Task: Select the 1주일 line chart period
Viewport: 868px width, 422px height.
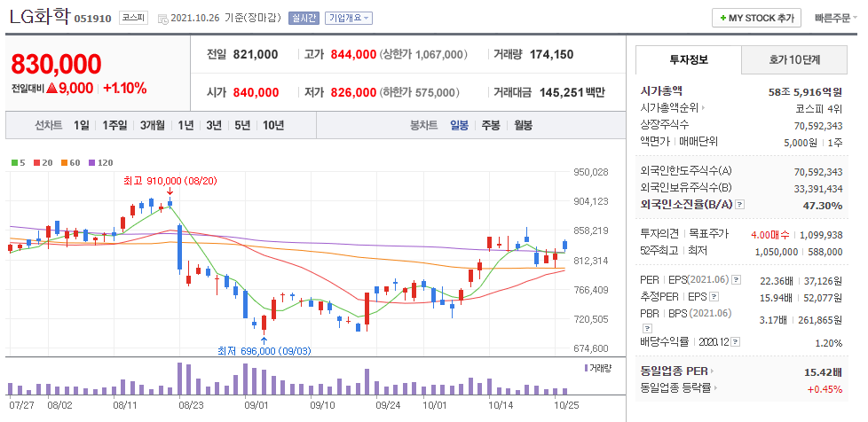Action: (x=114, y=126)
